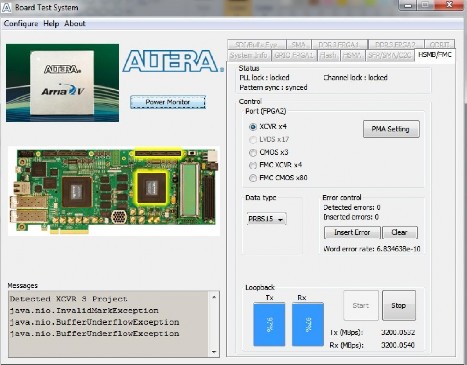467x365 pixels.
Task: Switch to the DDR3 FPGA2 tab
Action: [396, 44]
